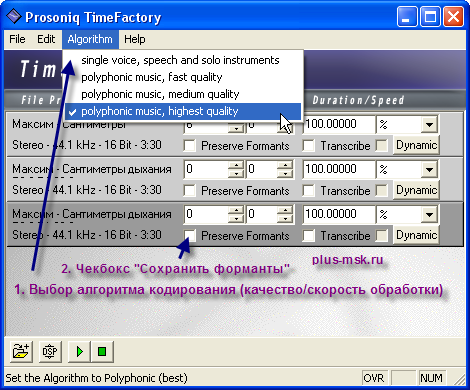Maximize the TimeFactory window
Viewport: 470px width, 390px height.
[430, 16]
